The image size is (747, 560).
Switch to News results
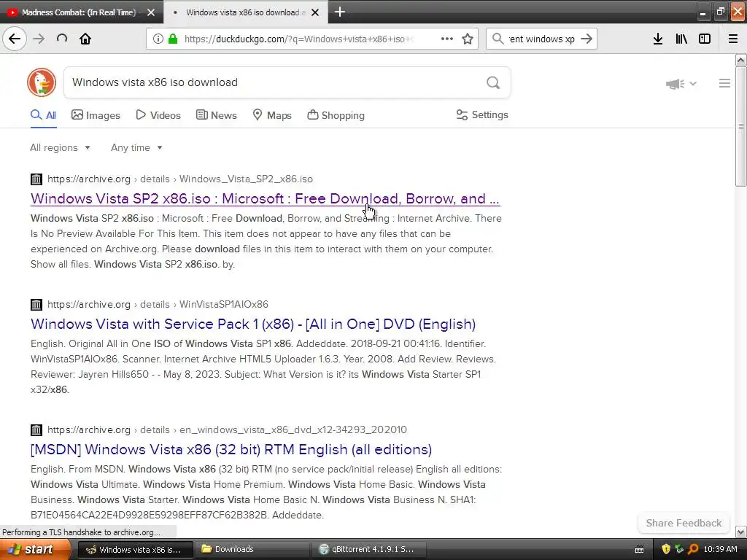pos(217,115)
